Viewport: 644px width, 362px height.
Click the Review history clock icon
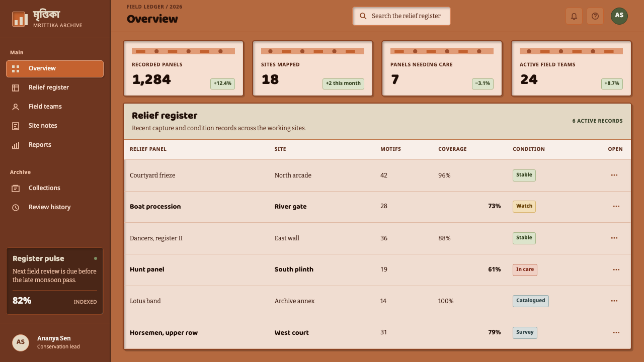[16, 208]
